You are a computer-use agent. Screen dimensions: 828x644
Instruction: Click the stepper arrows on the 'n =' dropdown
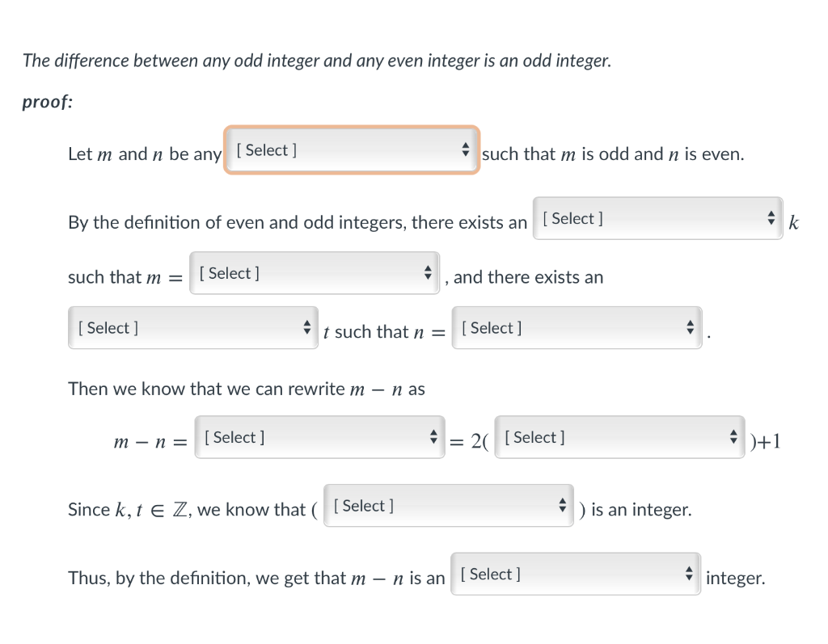click(689, 326)
